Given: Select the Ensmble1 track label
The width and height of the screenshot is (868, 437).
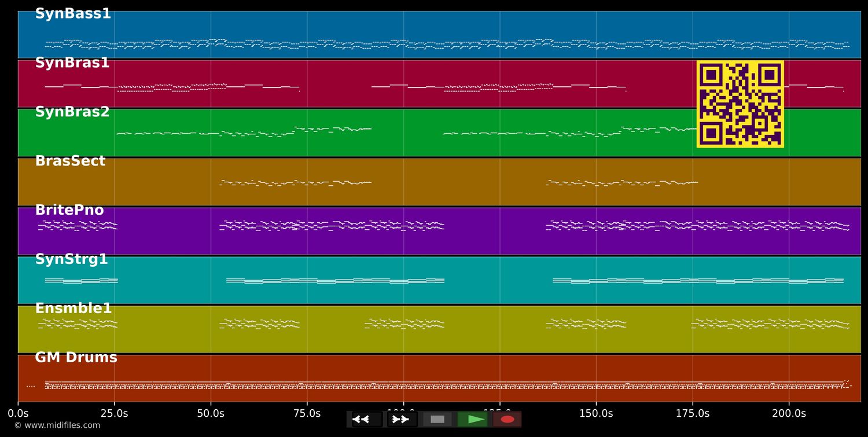Looking at the screenshot, I should (73, 309).
